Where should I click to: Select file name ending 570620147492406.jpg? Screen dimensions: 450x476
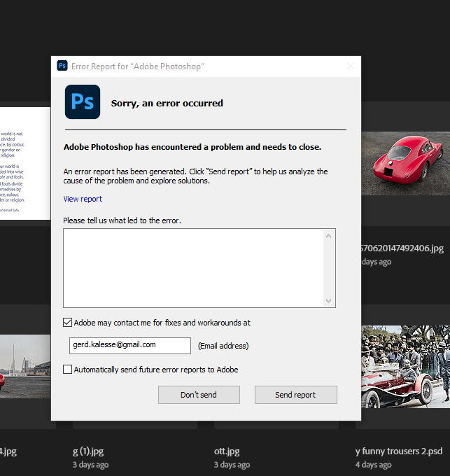402,248
